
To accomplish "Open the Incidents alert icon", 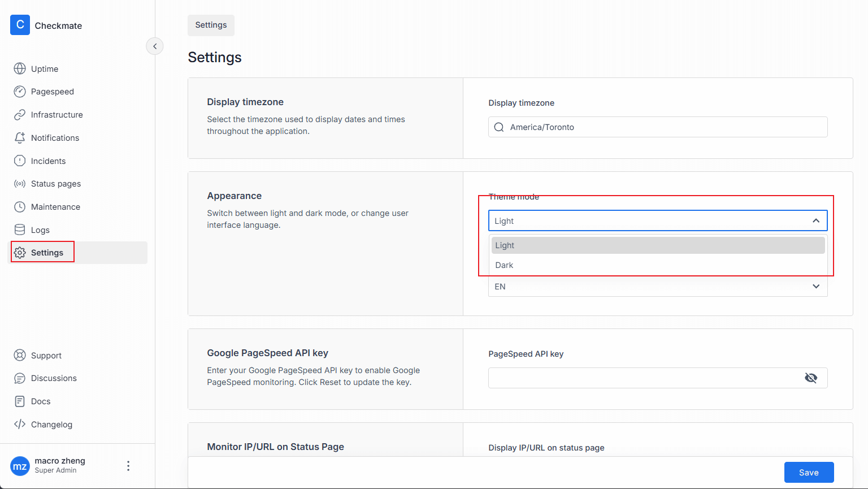I will tap(20, 161).
